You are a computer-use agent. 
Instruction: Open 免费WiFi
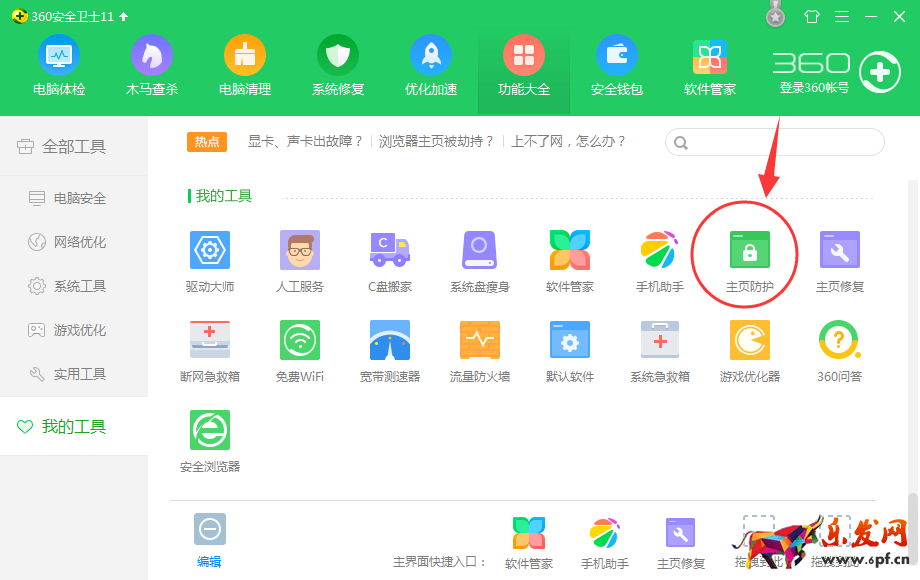(299, 348)
